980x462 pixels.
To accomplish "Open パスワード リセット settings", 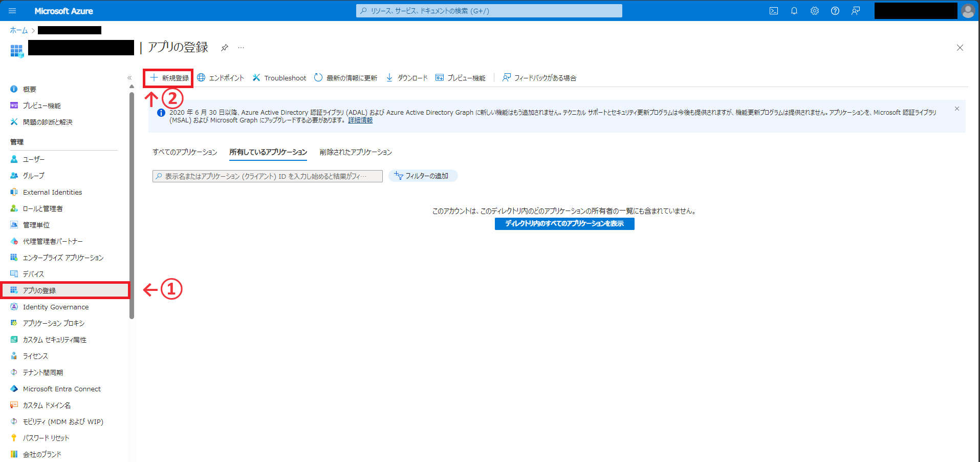I will point(45,437).
